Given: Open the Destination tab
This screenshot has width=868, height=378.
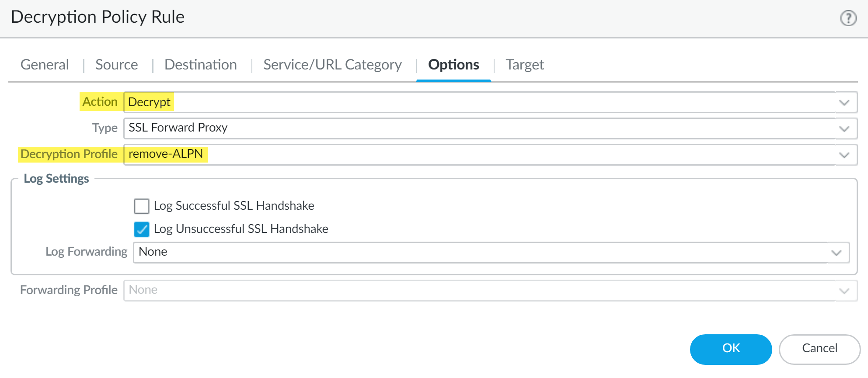Looking at the screenshot, I should click(201, 65).
